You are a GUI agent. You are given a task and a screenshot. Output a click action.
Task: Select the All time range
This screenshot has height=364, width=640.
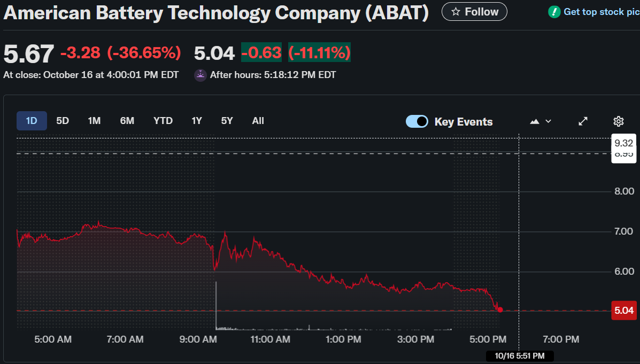258,121
